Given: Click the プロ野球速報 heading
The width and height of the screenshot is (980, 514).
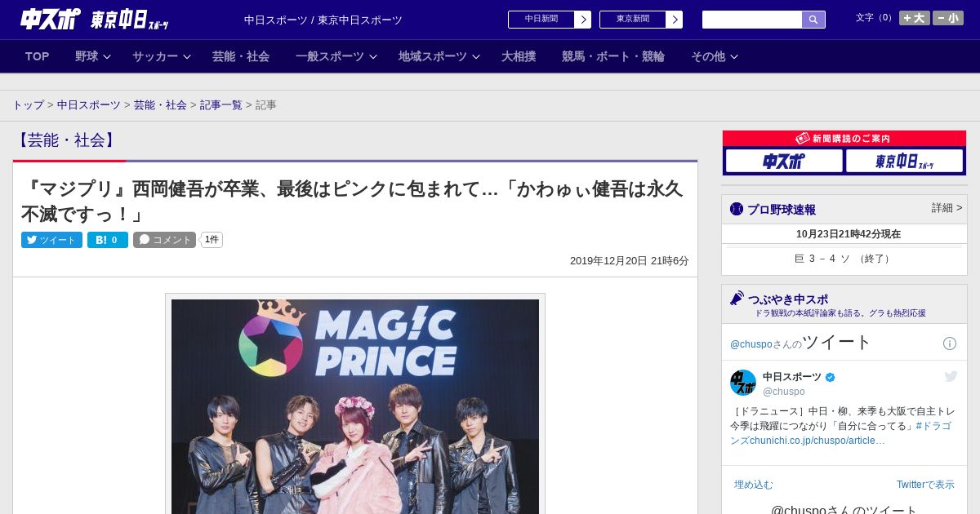Looking at the screenshot, I should click(782, 210).
